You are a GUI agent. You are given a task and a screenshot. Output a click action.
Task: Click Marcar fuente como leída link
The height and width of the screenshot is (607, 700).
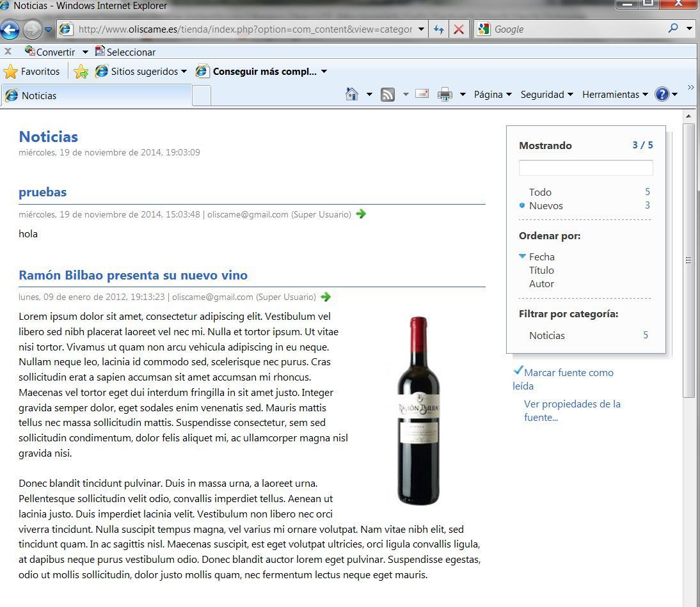[563, 379]
